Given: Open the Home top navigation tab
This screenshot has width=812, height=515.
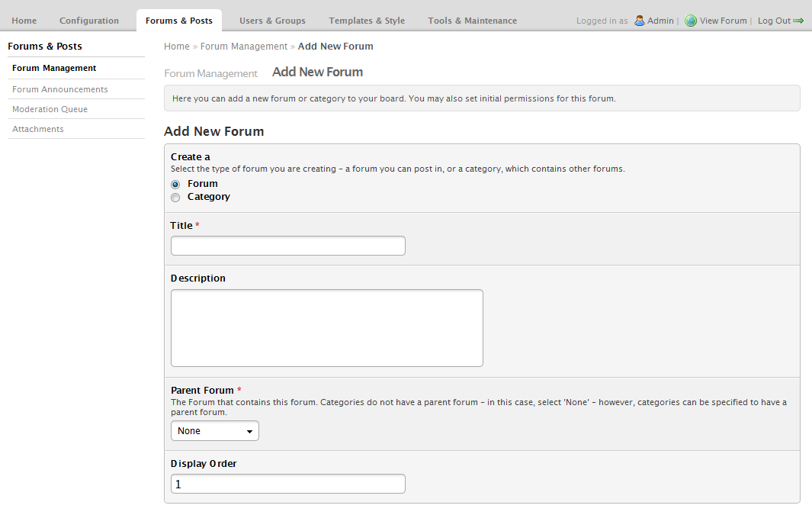Looking at the screenshot, I should click(24, 21).
